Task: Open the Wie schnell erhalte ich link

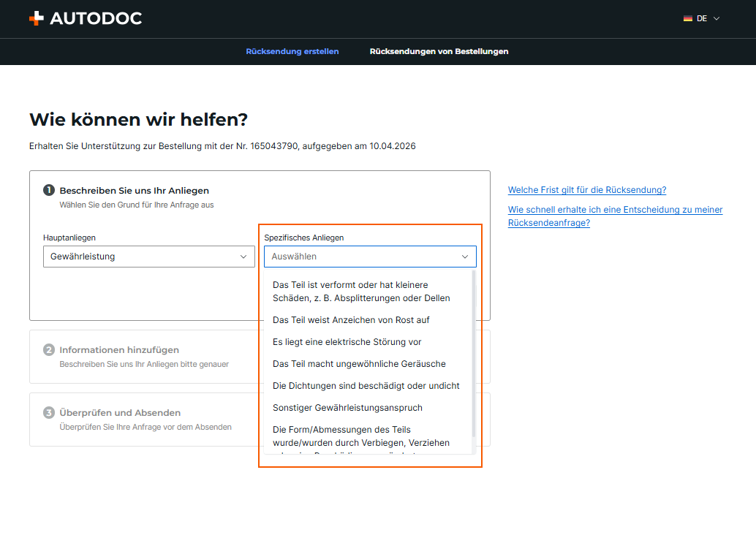Action: 615,216
